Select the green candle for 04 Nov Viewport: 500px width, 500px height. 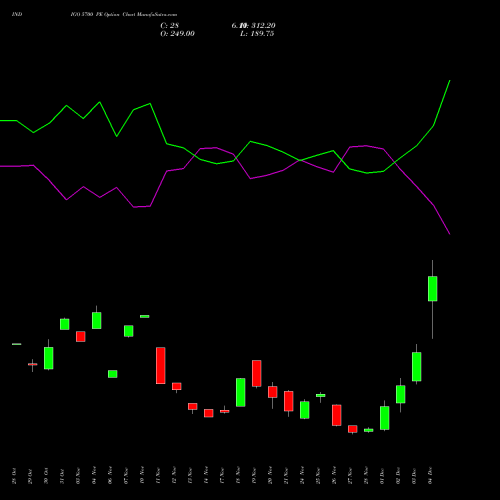click(x=97, y=320)
